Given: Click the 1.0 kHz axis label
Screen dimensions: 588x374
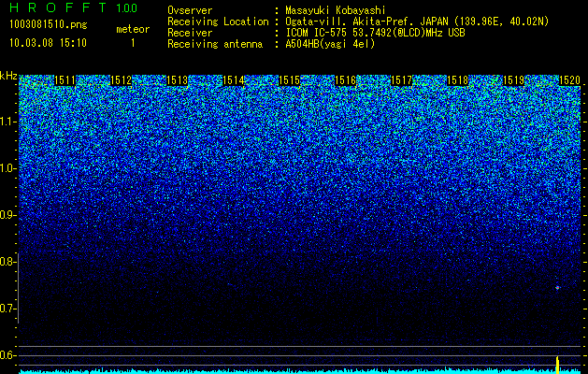Looking at the screenshot, I should tap(8, 168).
